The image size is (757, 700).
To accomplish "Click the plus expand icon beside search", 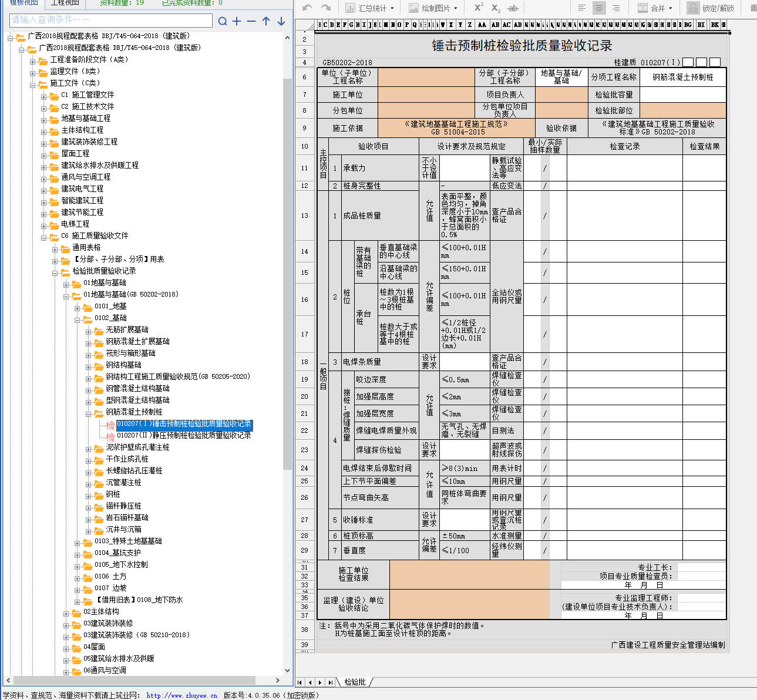I will [x=237, y=21].
